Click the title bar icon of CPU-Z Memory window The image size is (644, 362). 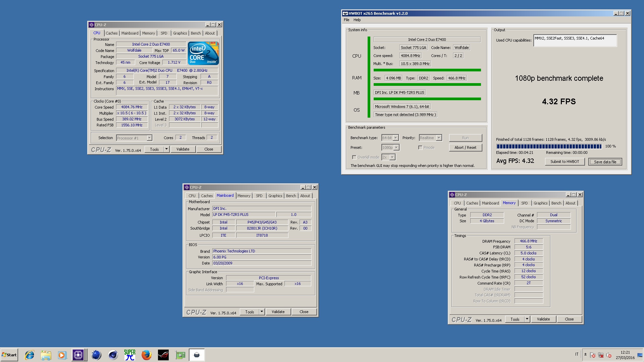pos(452,195)
